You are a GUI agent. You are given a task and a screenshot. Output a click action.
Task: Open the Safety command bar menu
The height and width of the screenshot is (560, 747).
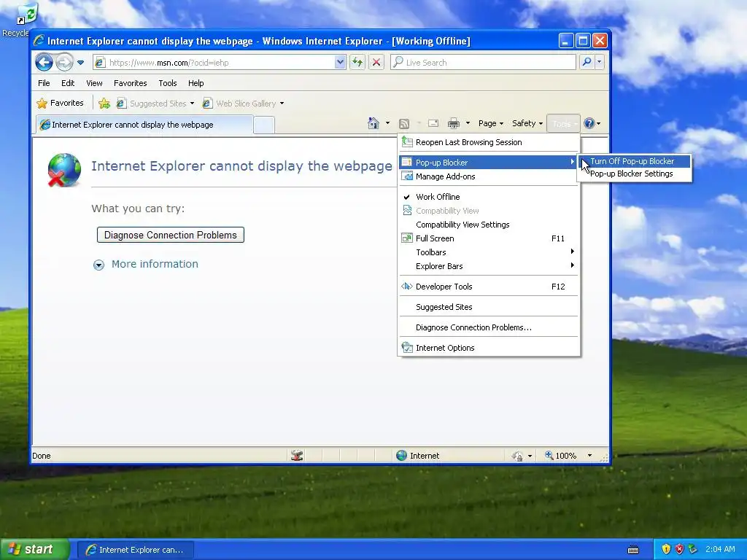click(x=527, y=123)
